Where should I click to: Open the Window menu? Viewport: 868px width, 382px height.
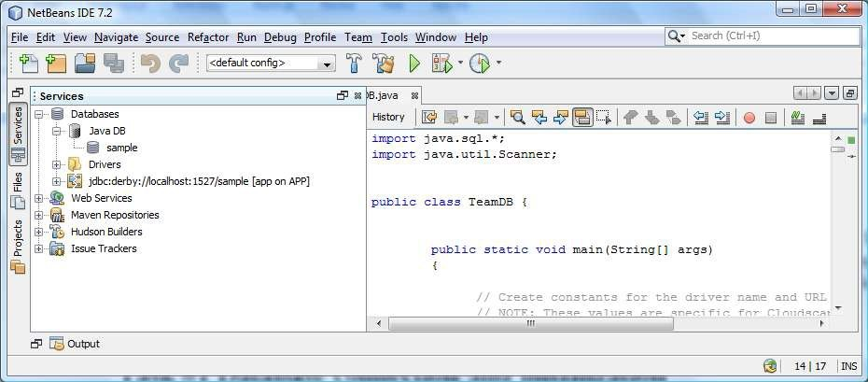coord(436,37)
